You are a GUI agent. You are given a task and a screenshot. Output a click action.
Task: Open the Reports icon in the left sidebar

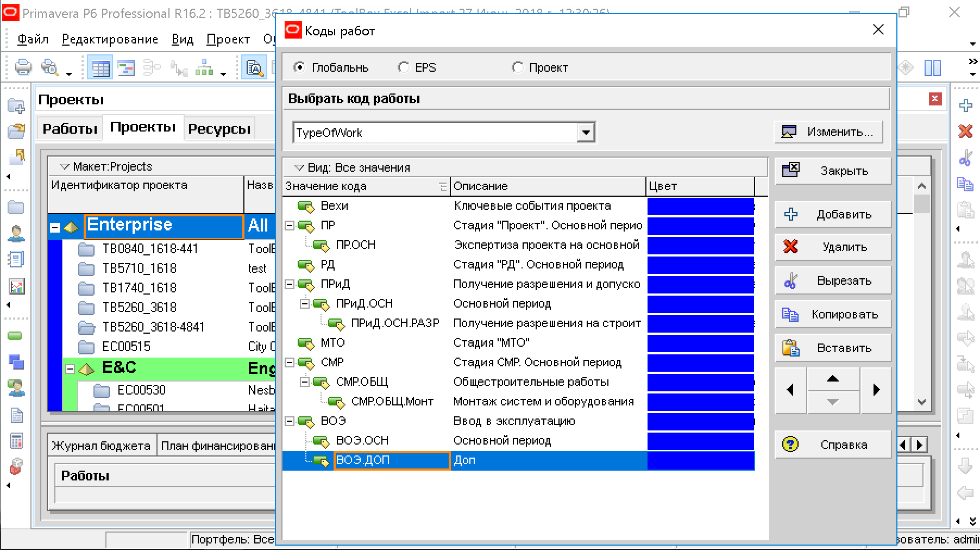(16, 260)
